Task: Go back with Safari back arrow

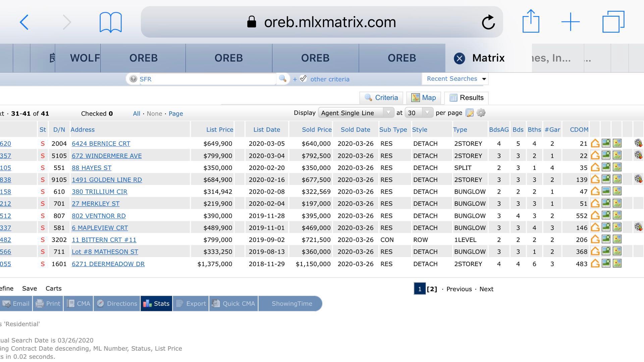Action: [24, 22]
